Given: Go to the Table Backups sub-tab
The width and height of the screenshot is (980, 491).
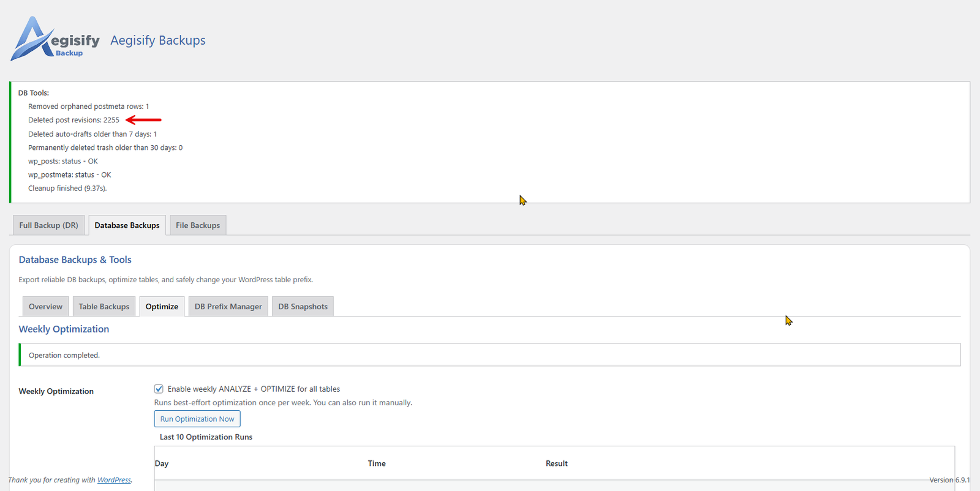Looking at the screenshot, I should 104,307.
